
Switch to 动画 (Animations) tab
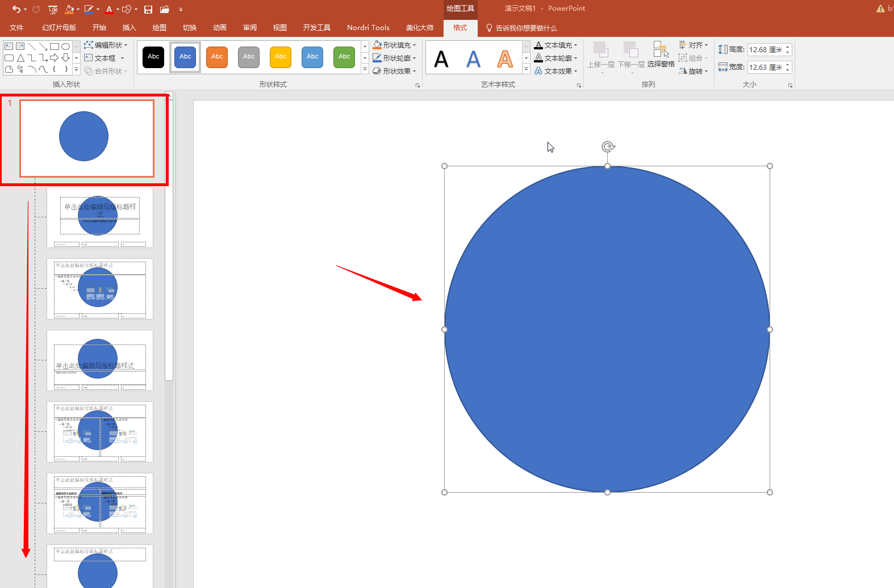coord(220,27)
